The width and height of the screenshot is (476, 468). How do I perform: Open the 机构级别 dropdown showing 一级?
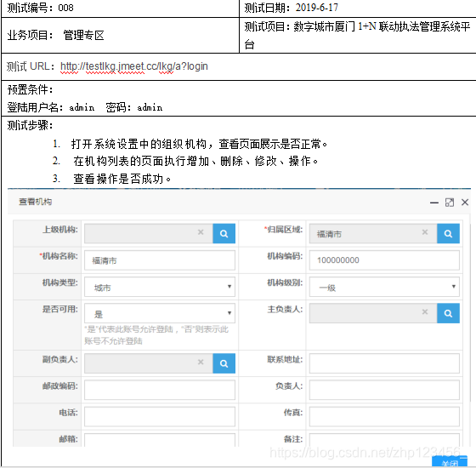coord(384,287)
